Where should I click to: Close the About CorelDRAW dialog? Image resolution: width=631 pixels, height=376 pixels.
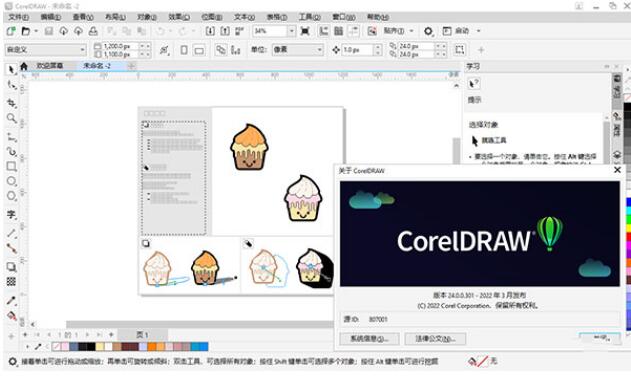click(x=617, y=170)
